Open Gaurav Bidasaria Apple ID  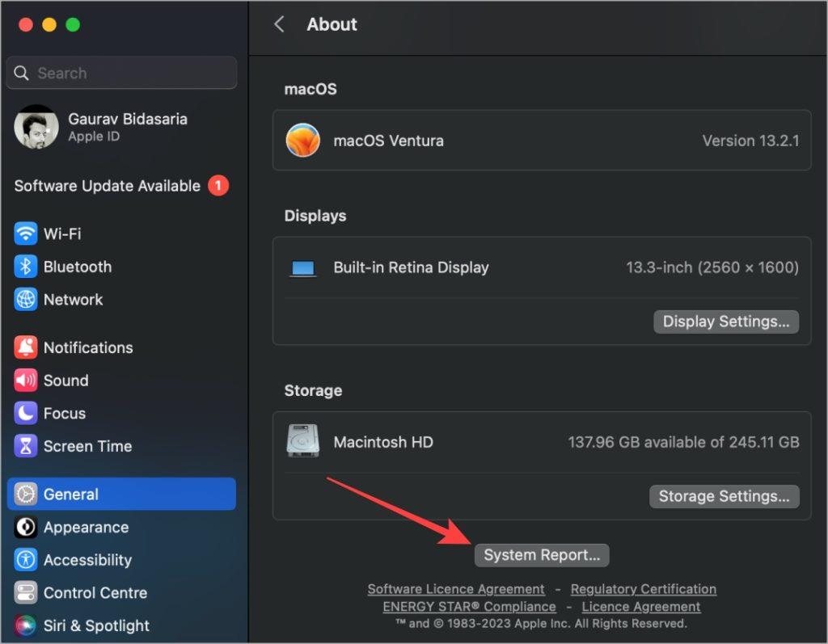[121, 127]
